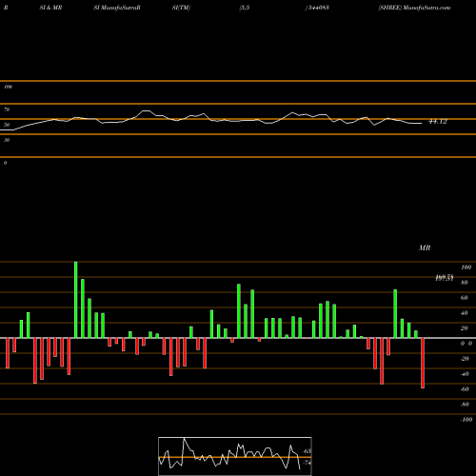Click the MR axis label -80
This screenshot has height=476, width=476.
click(465, 405)
